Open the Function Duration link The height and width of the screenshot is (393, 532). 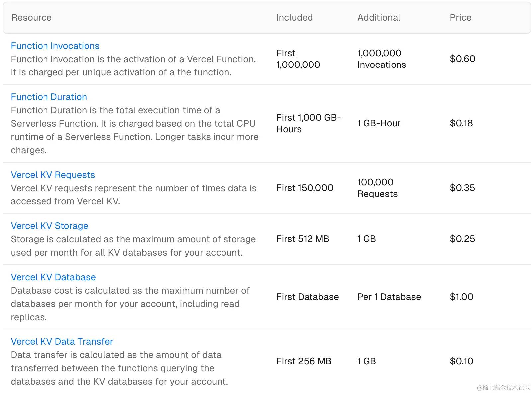(x=49, y=97)
